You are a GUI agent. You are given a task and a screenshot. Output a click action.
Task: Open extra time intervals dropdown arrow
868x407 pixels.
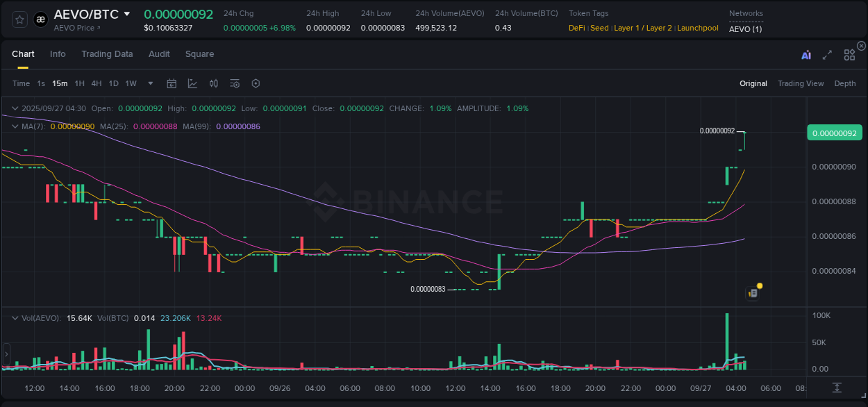click(x=150, y=83)
